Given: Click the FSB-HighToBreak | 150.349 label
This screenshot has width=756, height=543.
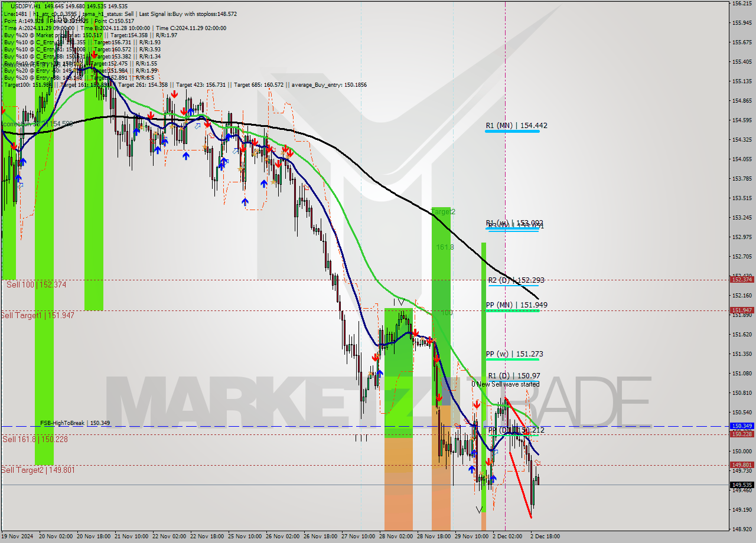Looking at the screenshot, I should (75, 423).
